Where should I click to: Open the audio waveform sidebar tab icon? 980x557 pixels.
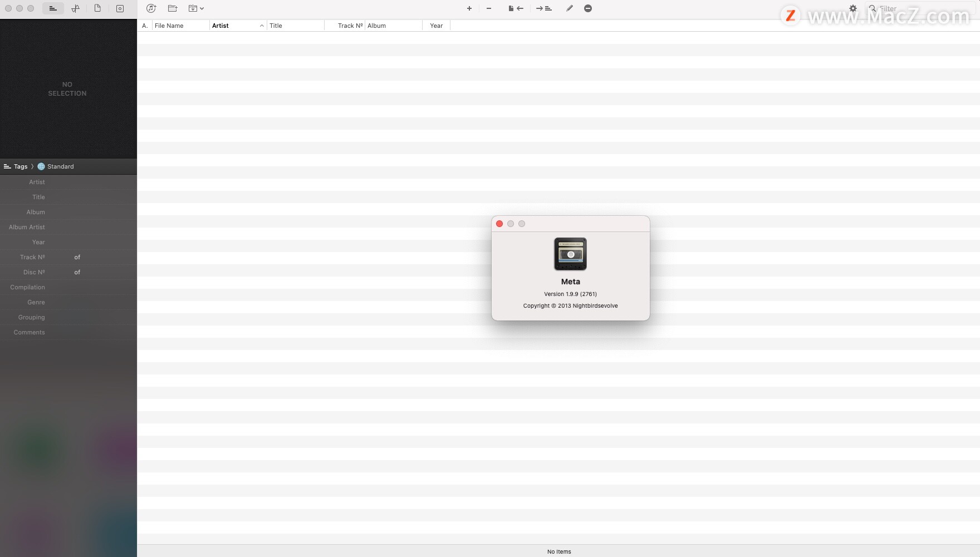pyautogui.click(x=75, y=8)
